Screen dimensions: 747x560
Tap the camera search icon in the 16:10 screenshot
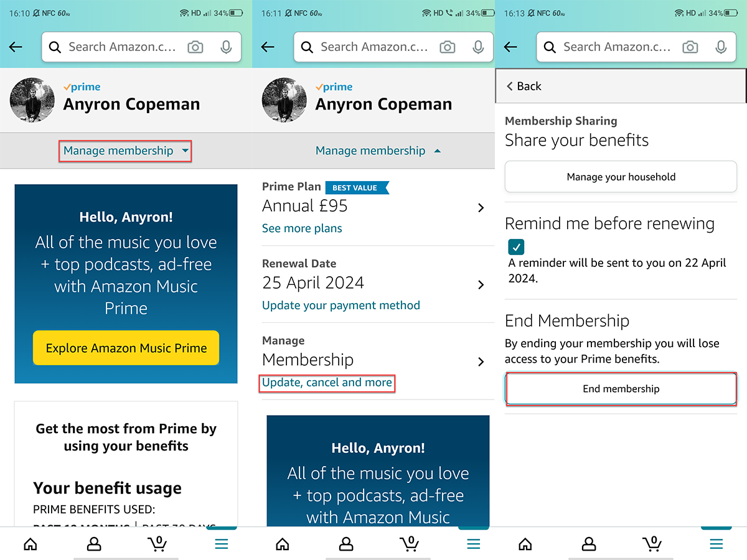(195, 47)
